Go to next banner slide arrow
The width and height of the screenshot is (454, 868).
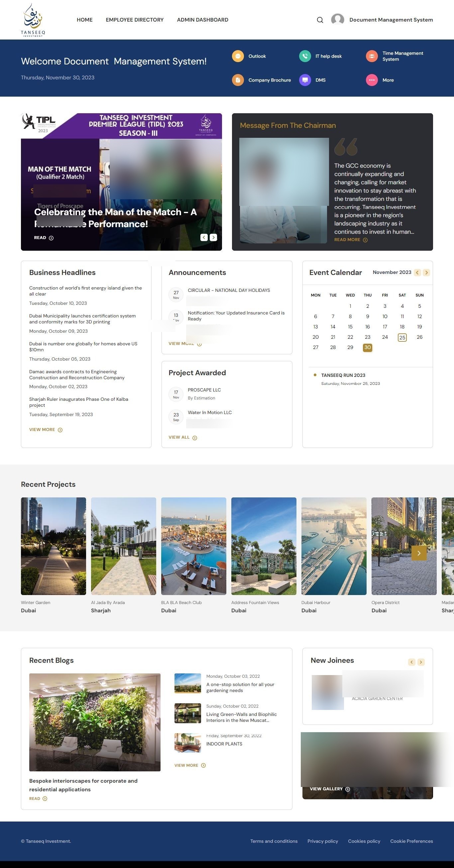(213, 237)
